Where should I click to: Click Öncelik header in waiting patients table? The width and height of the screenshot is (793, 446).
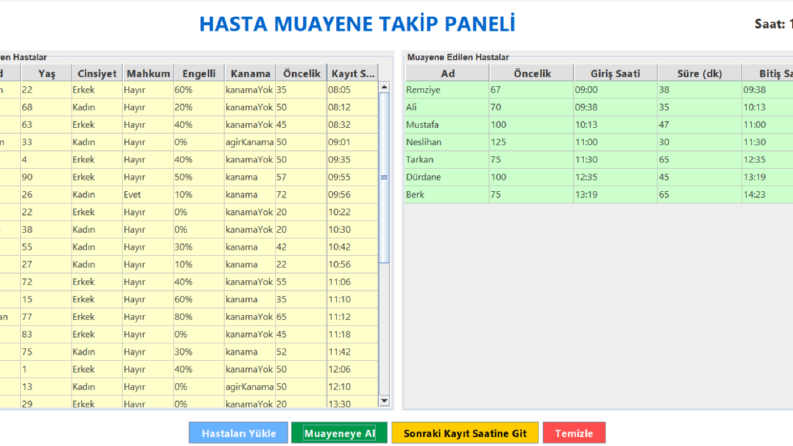pos(301,73)
